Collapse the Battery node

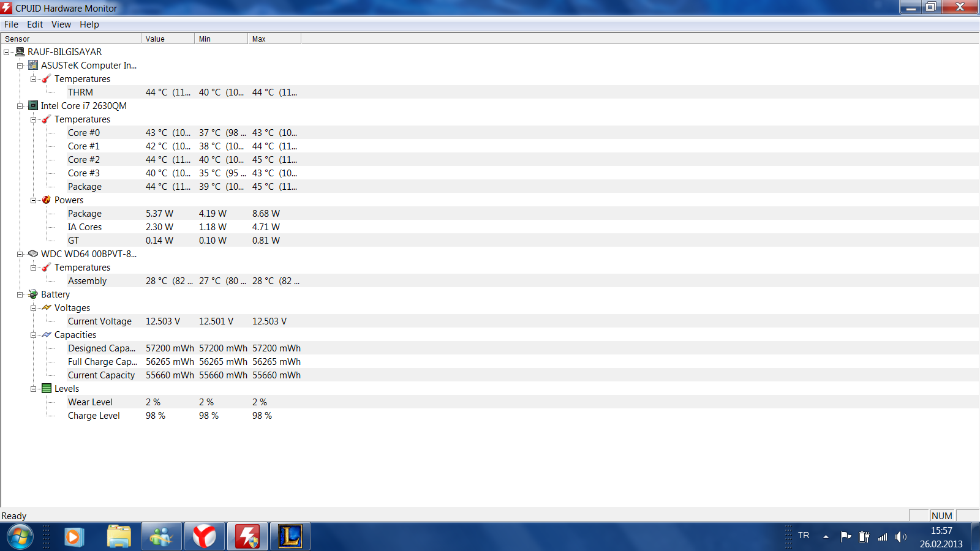[x=20, y=294]
